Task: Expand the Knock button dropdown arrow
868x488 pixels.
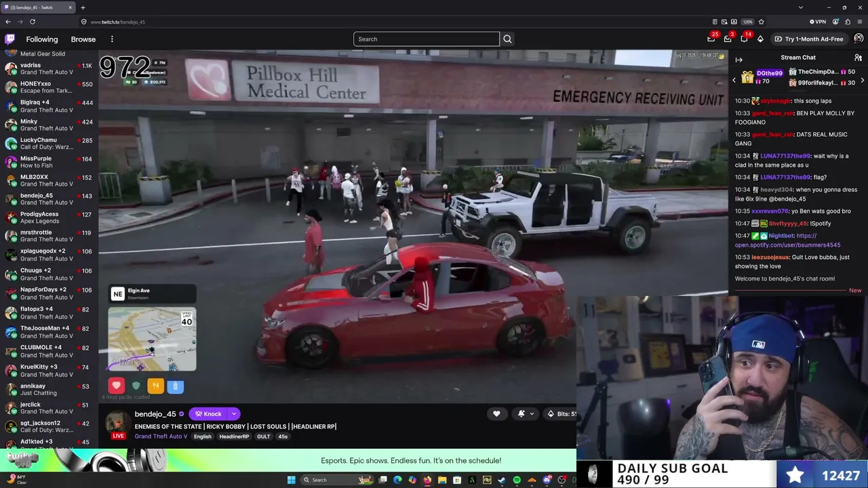Action: 234,414
